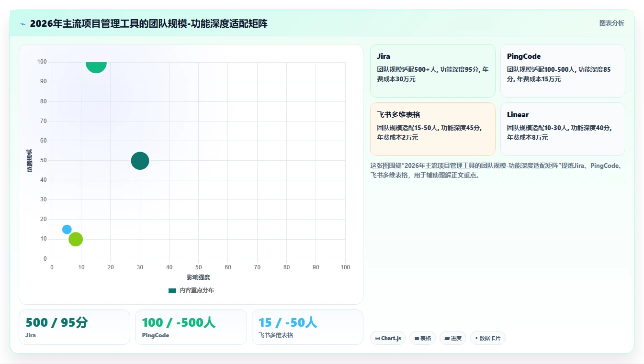Click the 进度 tag chip
Viewport: 644px width, 364px height.
(452, 338)
